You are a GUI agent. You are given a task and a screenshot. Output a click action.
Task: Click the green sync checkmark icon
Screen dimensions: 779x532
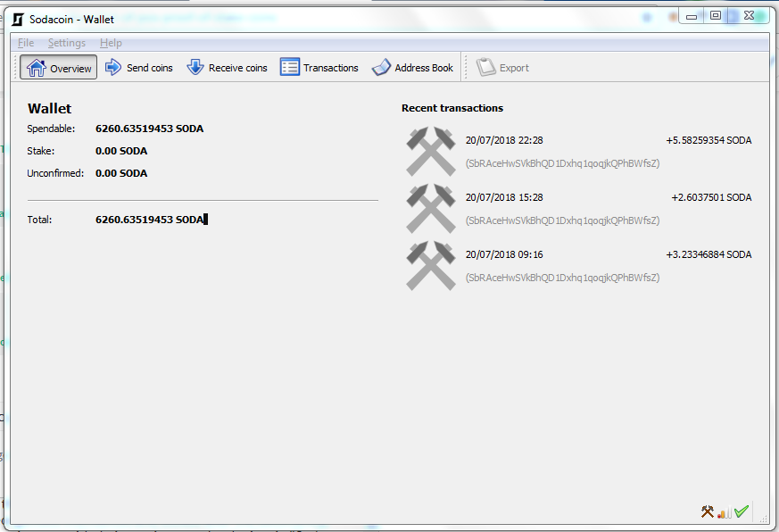click(742, 511)
